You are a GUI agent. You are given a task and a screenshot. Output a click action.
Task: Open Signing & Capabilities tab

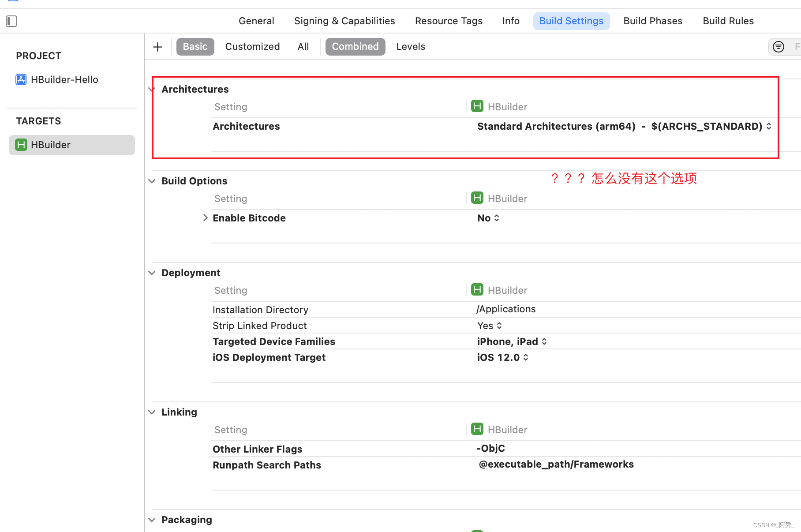click(x=344, y=21)
